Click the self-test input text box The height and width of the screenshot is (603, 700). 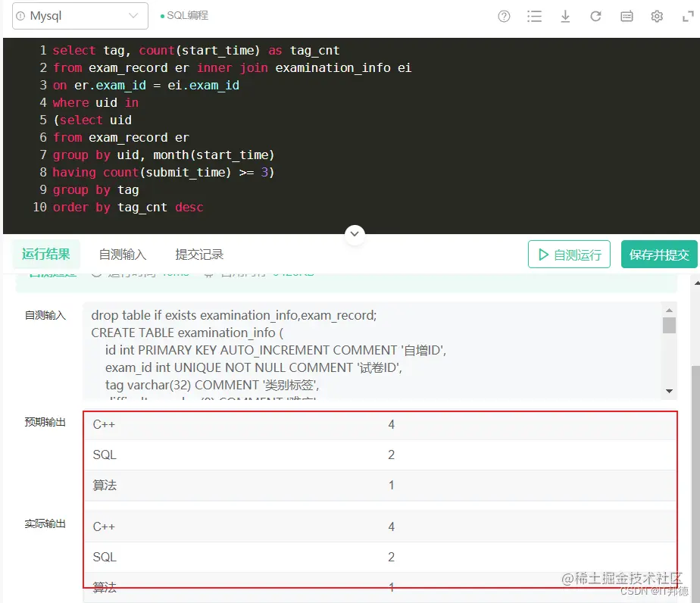(372, 351)
